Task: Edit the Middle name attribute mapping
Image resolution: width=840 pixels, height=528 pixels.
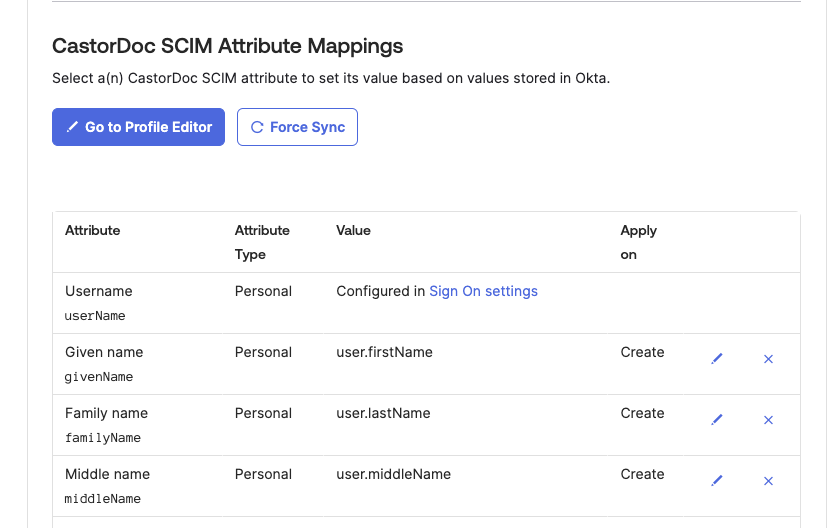Action: [717, 481]
